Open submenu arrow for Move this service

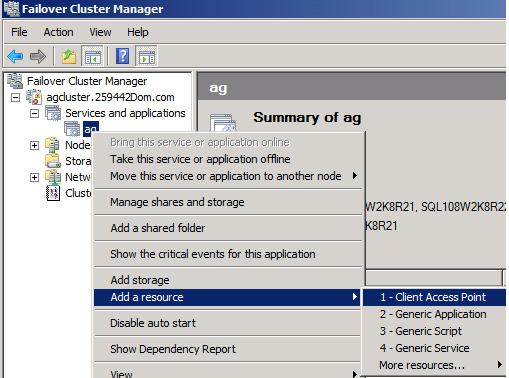(x=355, y=176)
